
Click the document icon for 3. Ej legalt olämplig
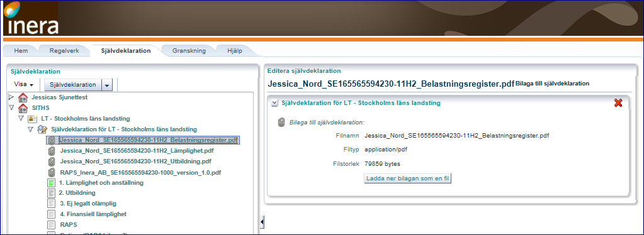pyautogui.click(x=52, y=204)
